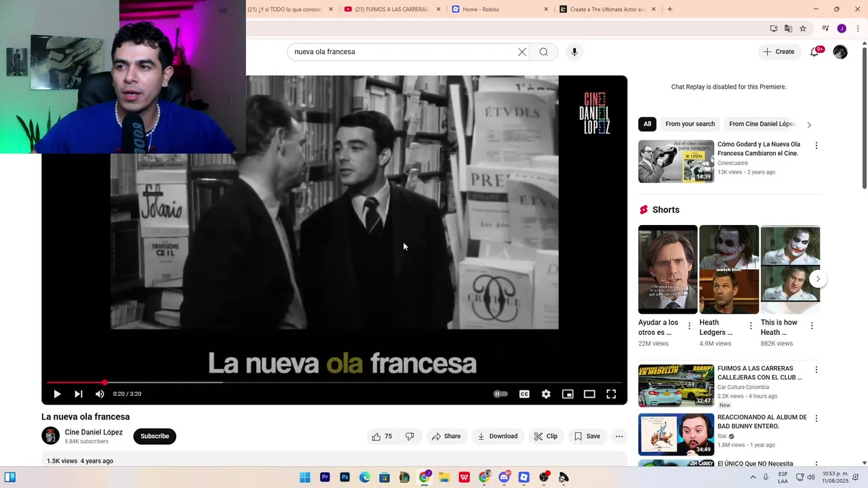Click the progress bar scrubber dot

click(104, 382)
